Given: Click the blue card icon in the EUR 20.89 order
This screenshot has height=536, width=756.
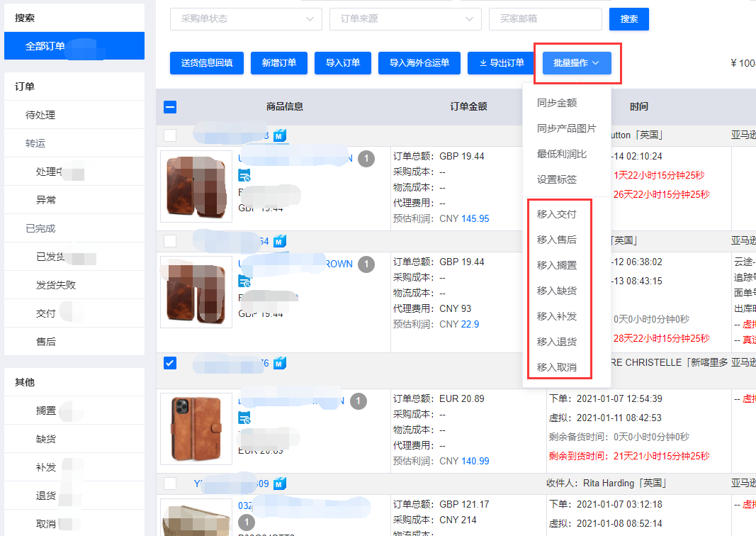Looking at the screenshot, I should point(244,419).
